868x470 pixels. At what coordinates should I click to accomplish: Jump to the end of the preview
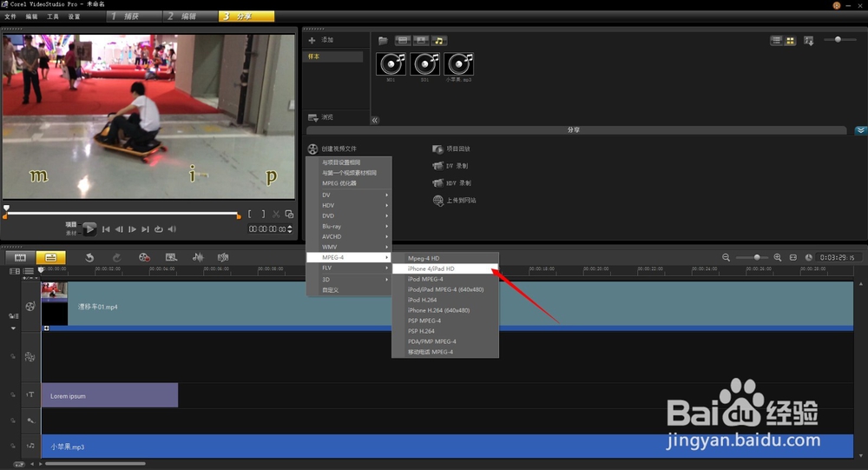click(x=145, y=228)
